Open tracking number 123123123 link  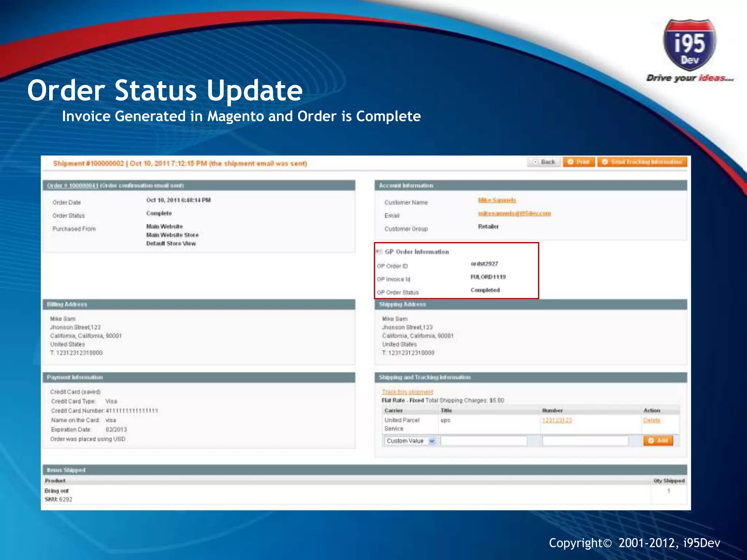(x=557, y=420)
